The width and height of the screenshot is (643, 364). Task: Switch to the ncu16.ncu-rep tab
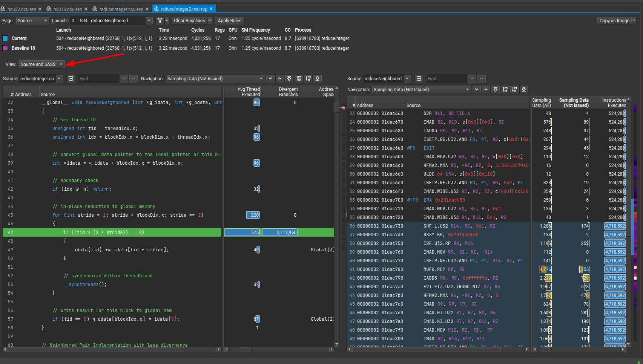tap(67, 9)
